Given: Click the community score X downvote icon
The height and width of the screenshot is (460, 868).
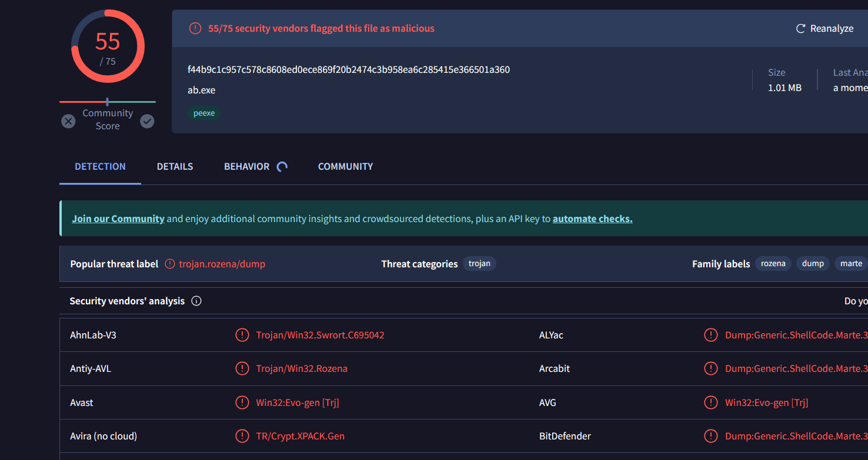Looking at the screenshot, I should point(69,121).
